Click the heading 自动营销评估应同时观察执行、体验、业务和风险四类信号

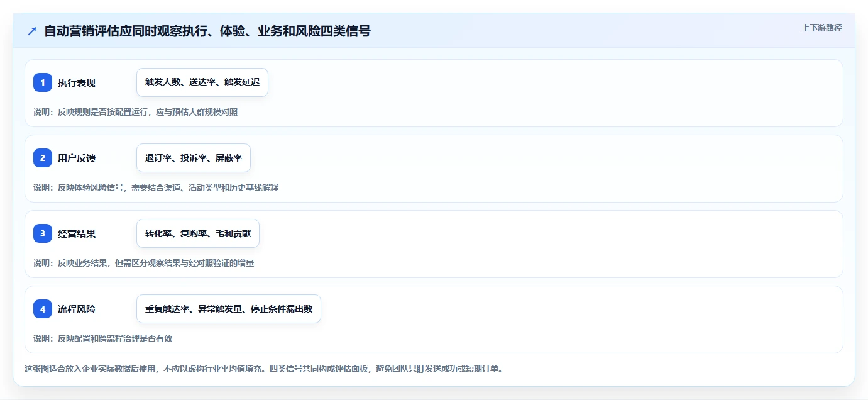coord(207,31)
